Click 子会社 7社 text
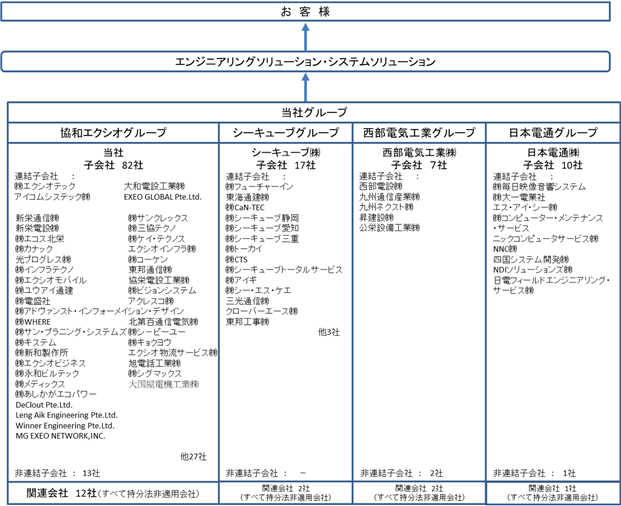Viewport: 621px width, 506px height. (419, 165)
